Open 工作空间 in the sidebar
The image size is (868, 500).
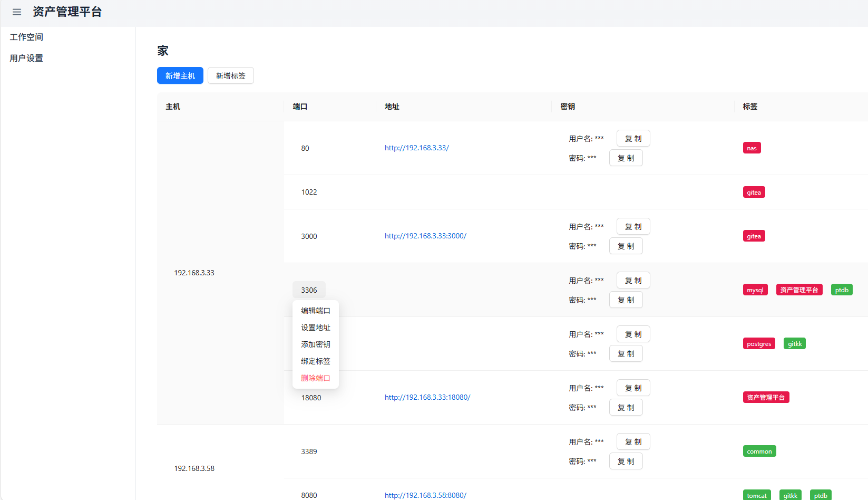(x=26, y=37)
